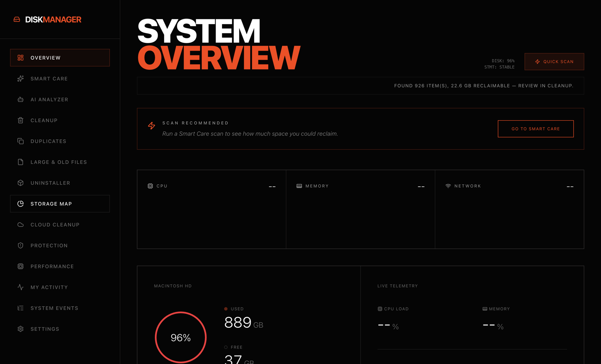Click the Performance chip icon in sidebar
Image resolution: width=601 pixels, height=364 pixels.
(21, 266)
